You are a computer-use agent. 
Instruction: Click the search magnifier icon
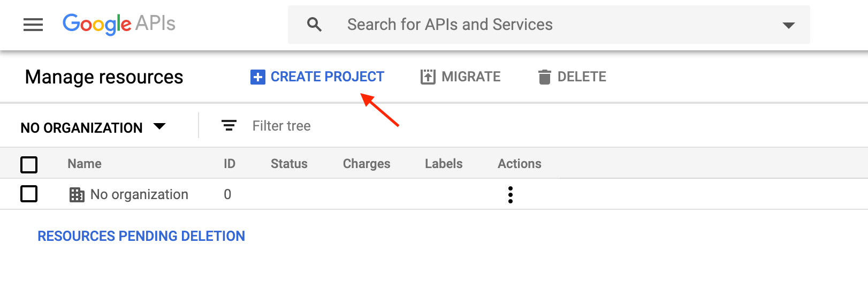[314, 25]
